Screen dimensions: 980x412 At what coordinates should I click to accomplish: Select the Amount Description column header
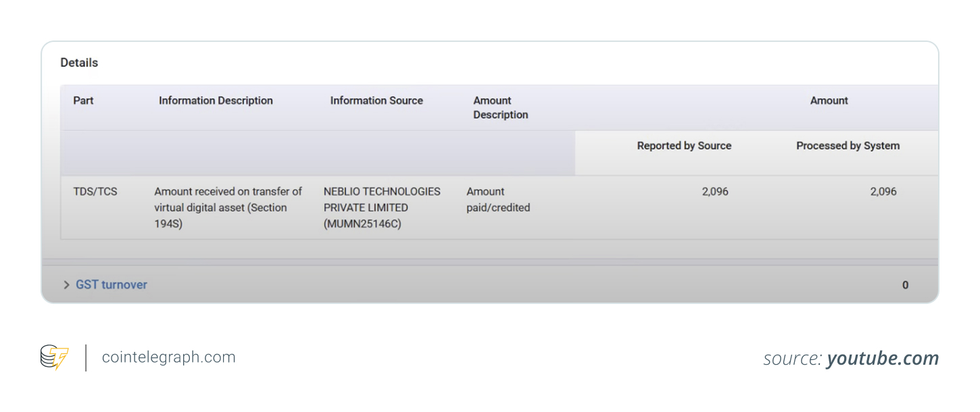pyautogui.click(x=500, y=107)
